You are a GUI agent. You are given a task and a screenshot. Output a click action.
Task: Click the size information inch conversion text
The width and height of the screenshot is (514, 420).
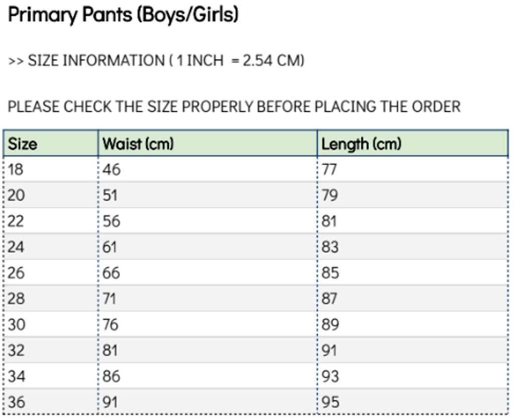[x=156, y=61]
